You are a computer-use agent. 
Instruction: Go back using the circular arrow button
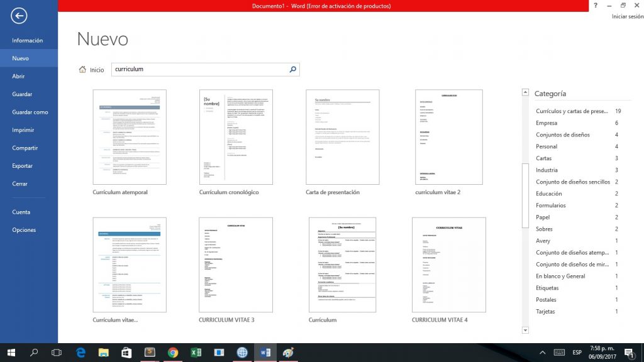click(x=19, y=16)
